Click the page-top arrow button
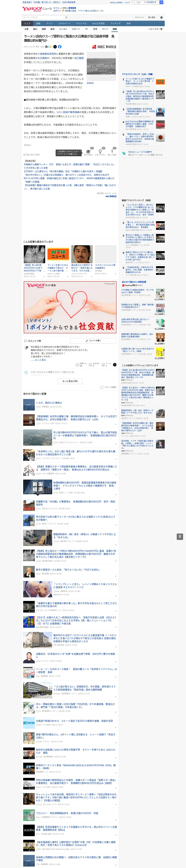Image resolution: width=186 pixels, height=868 pixels. (180, 536)
